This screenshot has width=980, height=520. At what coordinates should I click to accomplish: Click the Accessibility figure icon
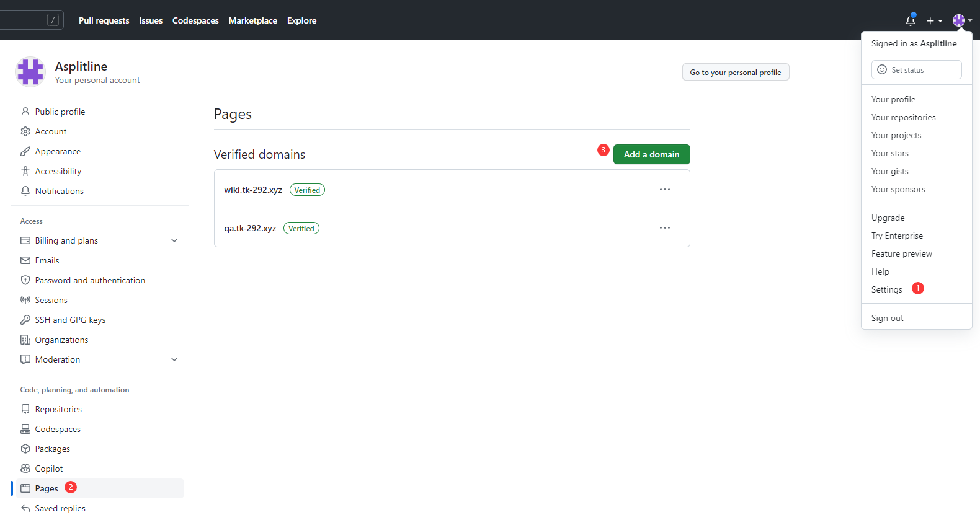click(x=25, y=171)
